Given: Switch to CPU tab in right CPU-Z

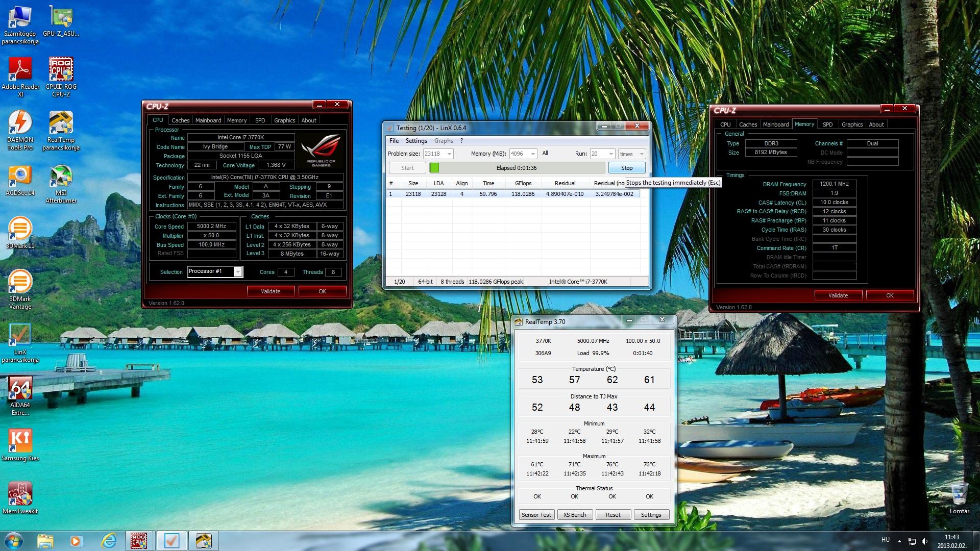Looking at the screenshot, I should [725, 124].
